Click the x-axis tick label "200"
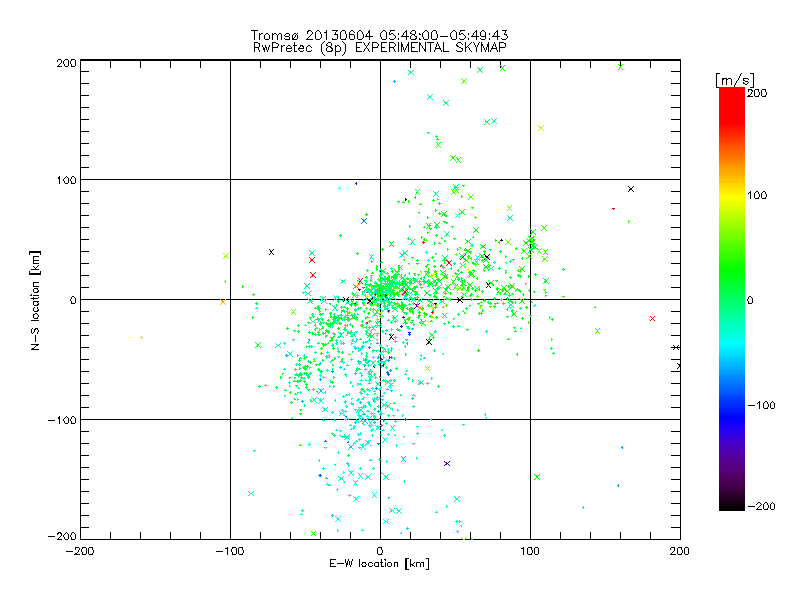Viewport: 800px width, 600px height. click(680, 551)
